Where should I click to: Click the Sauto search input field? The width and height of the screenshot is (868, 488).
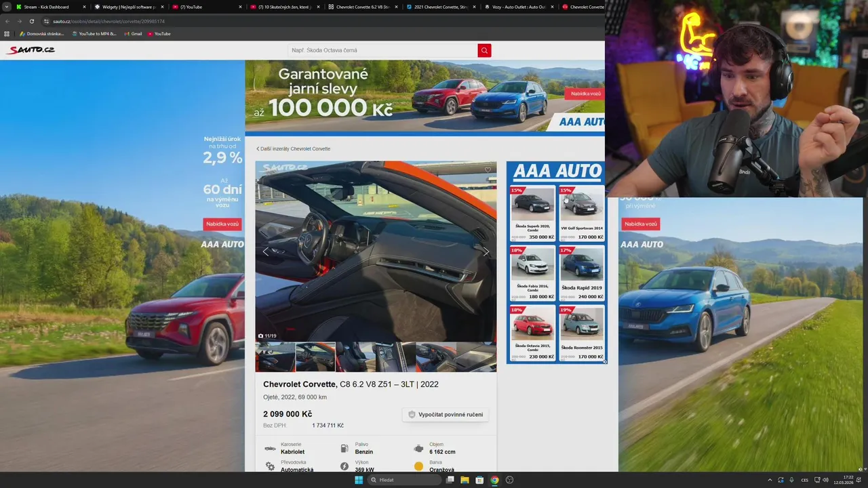tap(382, 50)
